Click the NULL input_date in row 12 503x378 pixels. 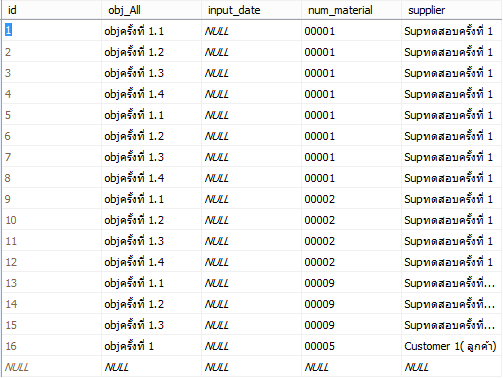click(252, 262)
